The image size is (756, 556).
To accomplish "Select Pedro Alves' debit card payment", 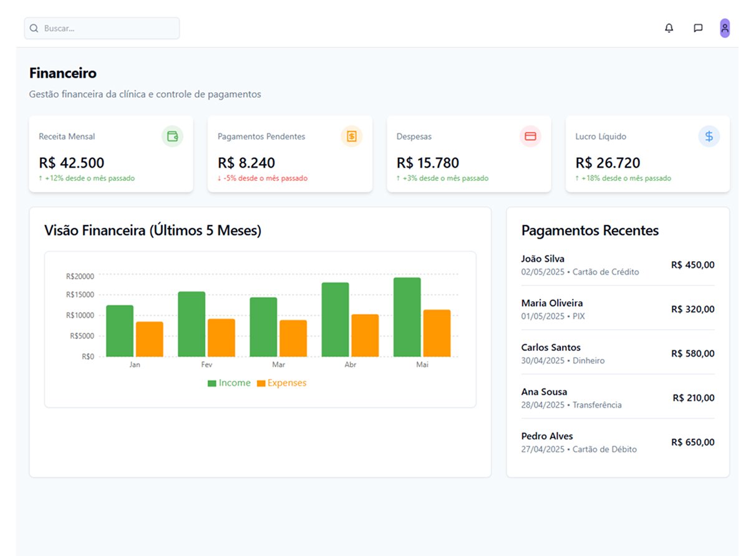I will [x=618, y=442].
